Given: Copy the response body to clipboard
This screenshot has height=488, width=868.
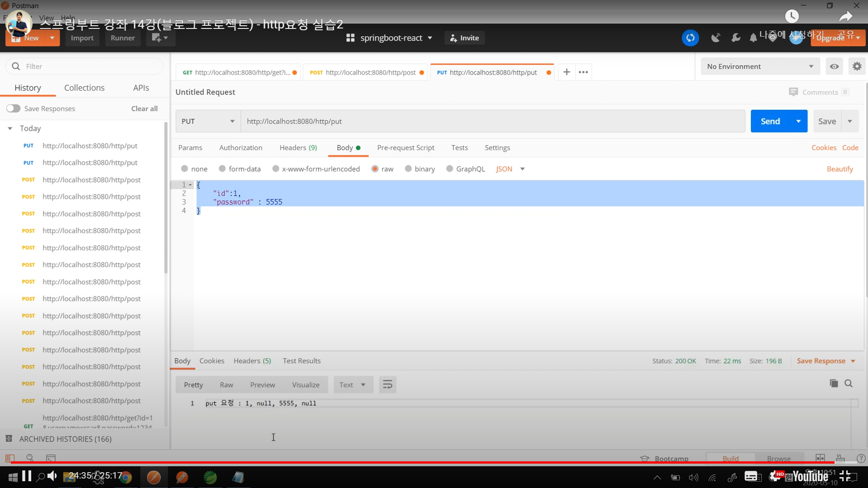Looking at the screenshot, I should click(x=834, y=384).
